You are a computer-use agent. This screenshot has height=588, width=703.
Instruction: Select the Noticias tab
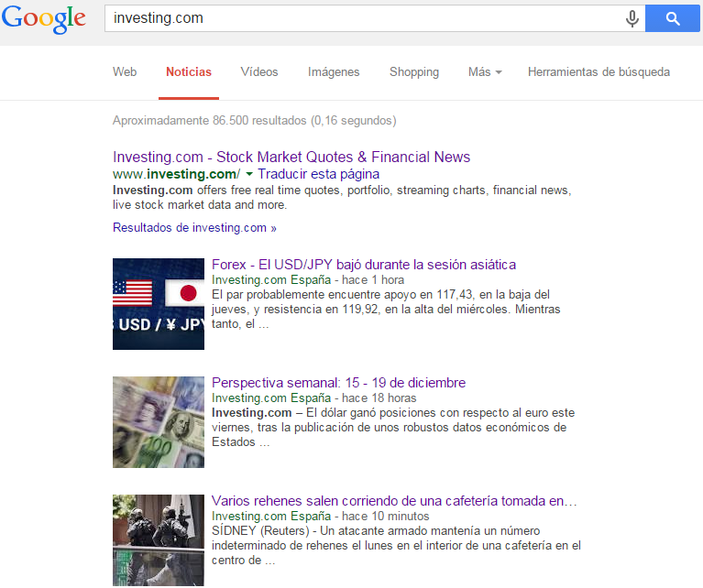[x=189, y=71]
